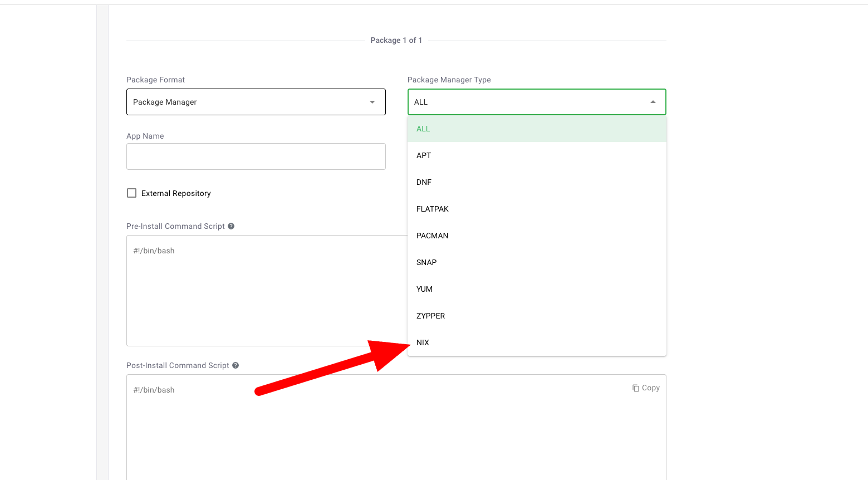868x480 pixels.
Task: Select SNAP package manager option
Action: (x=537, y=262)
